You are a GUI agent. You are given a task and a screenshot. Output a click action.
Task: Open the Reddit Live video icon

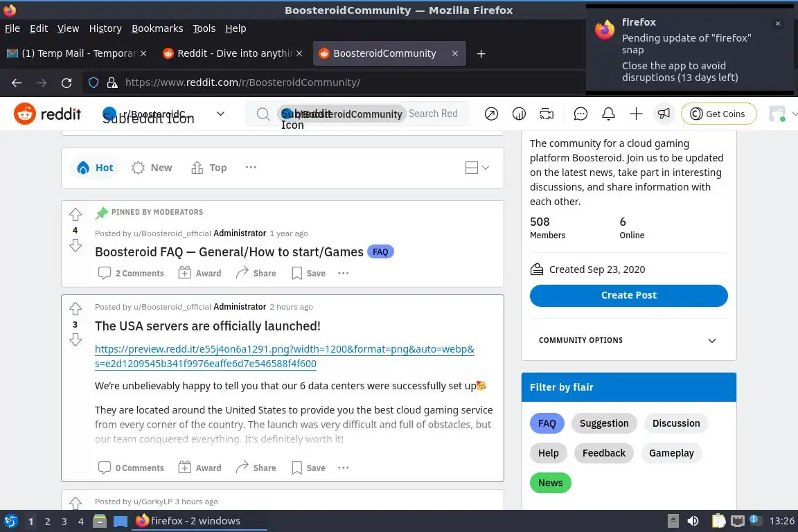[547, 114]
